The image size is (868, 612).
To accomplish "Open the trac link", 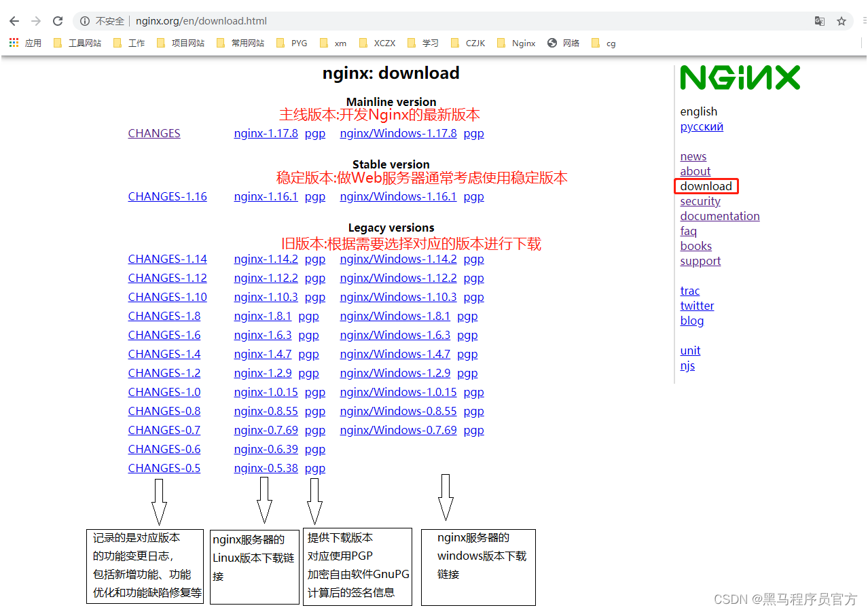I will point(690,291).
